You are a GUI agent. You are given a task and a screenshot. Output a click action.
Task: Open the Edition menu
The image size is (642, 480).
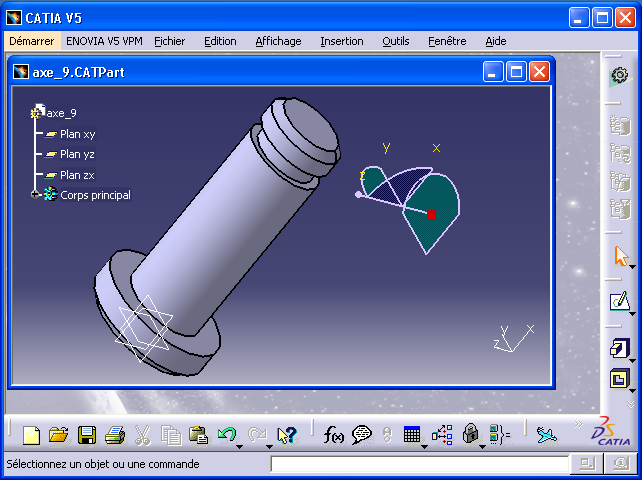coord(220,41)
